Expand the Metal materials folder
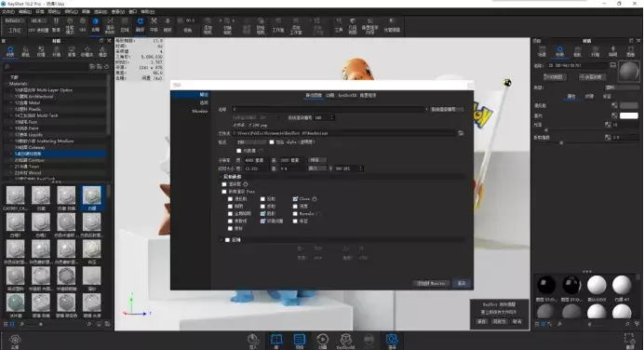This screenshot has height=350, width=644. point(11,102)
